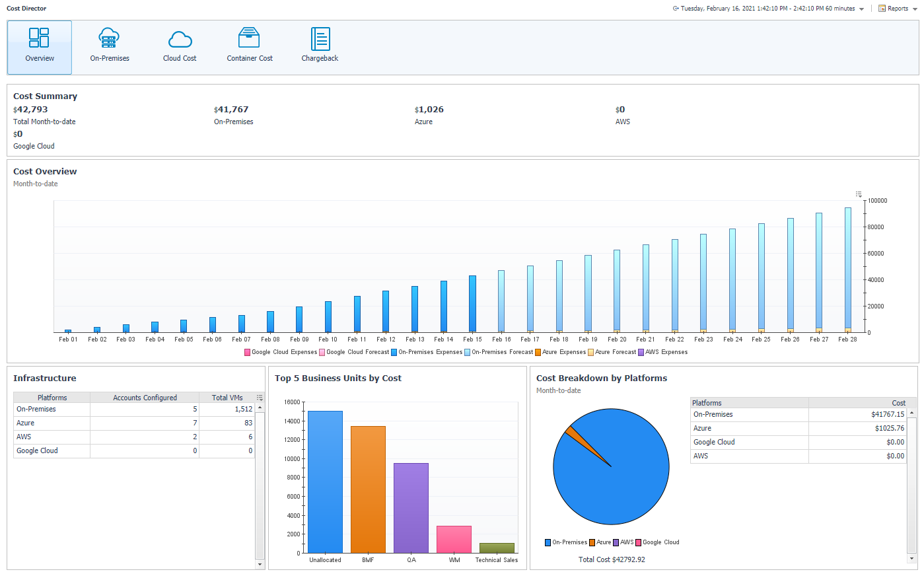
Task: Click the Unallocated bar in chart
Action: [x=325, y=482]
